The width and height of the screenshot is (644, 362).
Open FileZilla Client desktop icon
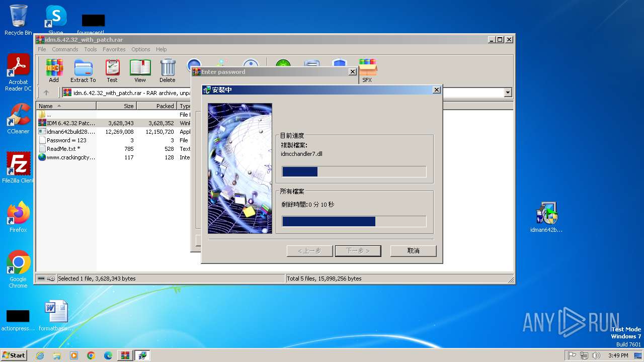pos(18,167)
